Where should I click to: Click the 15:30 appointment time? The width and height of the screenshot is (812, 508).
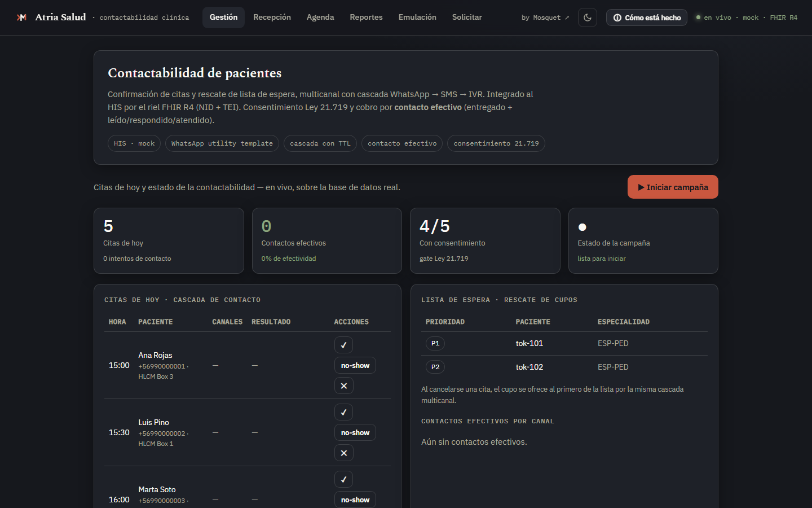tap(119, 432)
